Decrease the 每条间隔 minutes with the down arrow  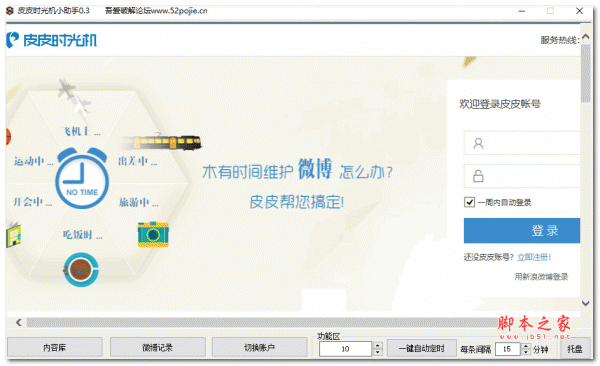click(526, 352)
